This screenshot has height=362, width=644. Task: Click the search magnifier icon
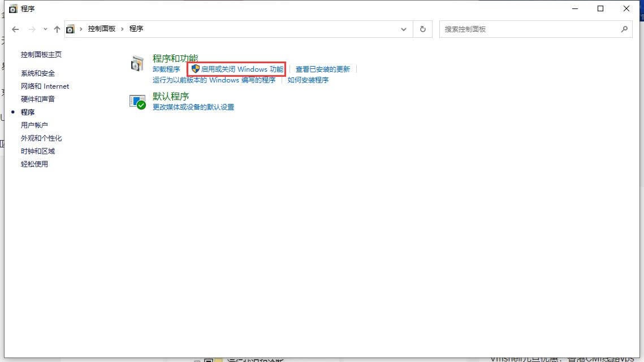tap(624, 29)
